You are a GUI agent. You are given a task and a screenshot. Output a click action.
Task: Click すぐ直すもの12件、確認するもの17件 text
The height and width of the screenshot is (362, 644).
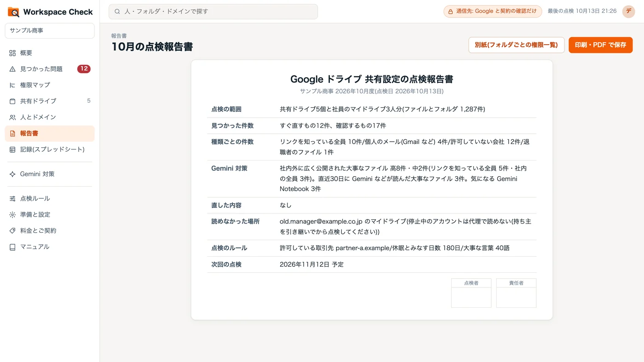tap(333, 126)
